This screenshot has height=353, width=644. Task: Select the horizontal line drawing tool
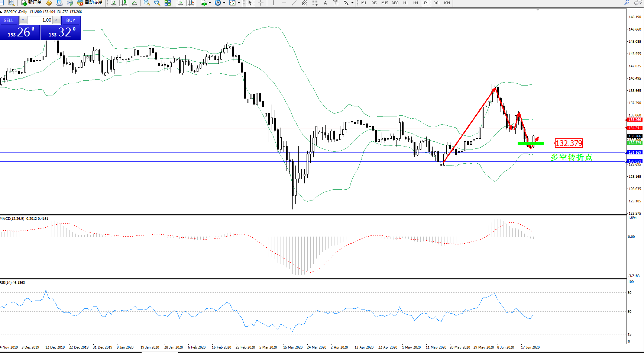[x=284, y=3]
